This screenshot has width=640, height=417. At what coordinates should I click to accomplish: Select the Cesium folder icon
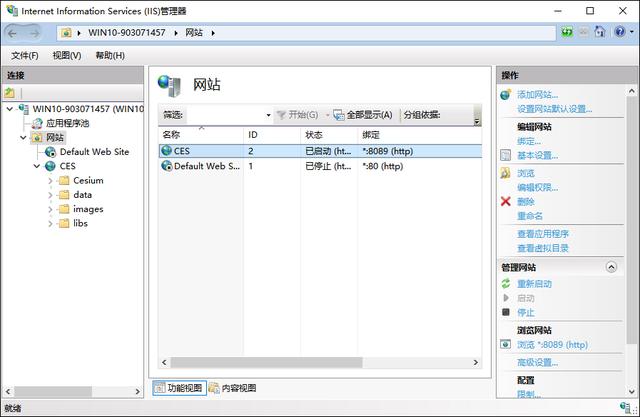[64, 180]
